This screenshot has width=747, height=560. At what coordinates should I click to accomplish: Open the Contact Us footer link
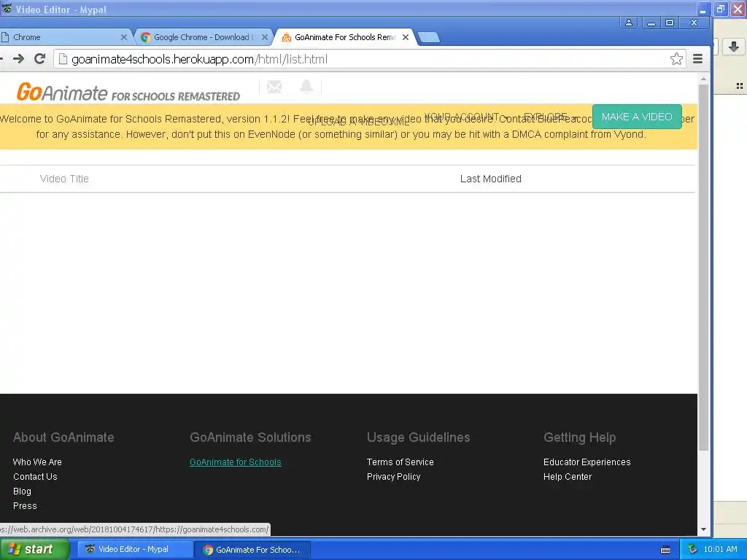[x=35, y=477]
